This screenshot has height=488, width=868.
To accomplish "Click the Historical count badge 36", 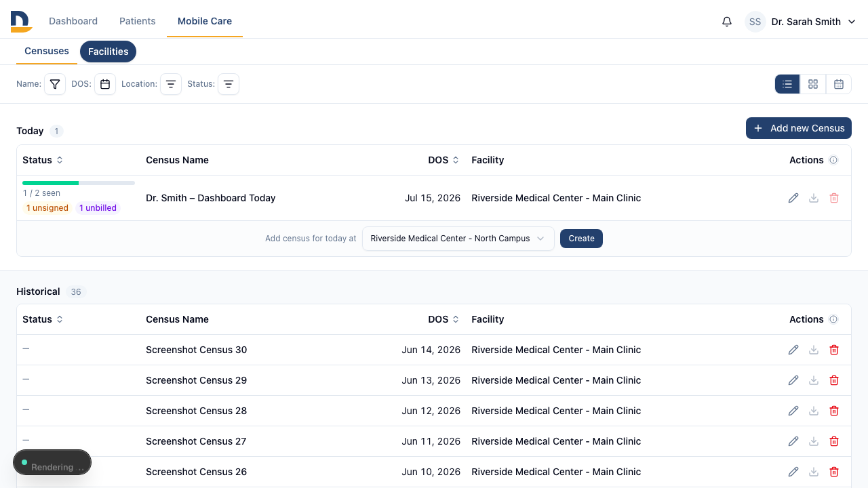I will 76,292.
